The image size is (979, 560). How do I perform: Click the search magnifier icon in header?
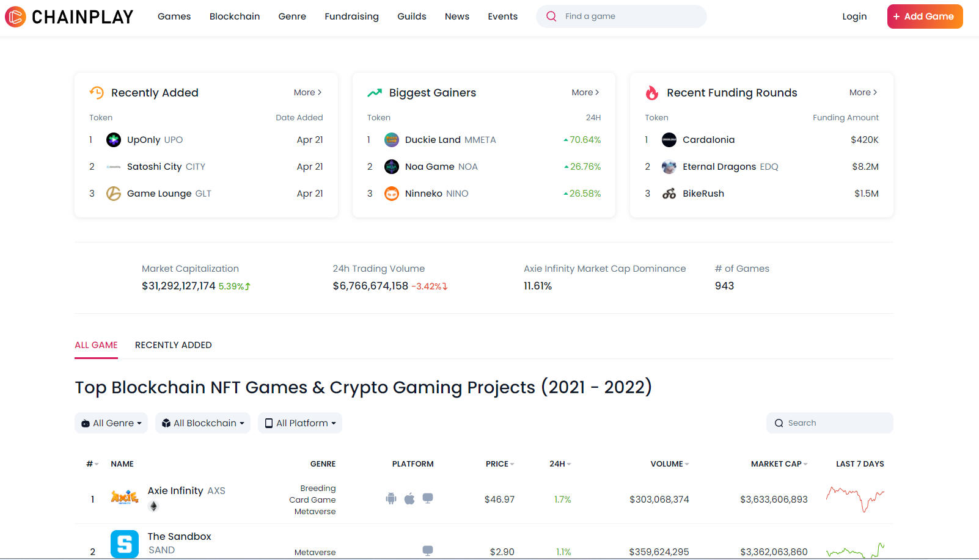(551, 16)
